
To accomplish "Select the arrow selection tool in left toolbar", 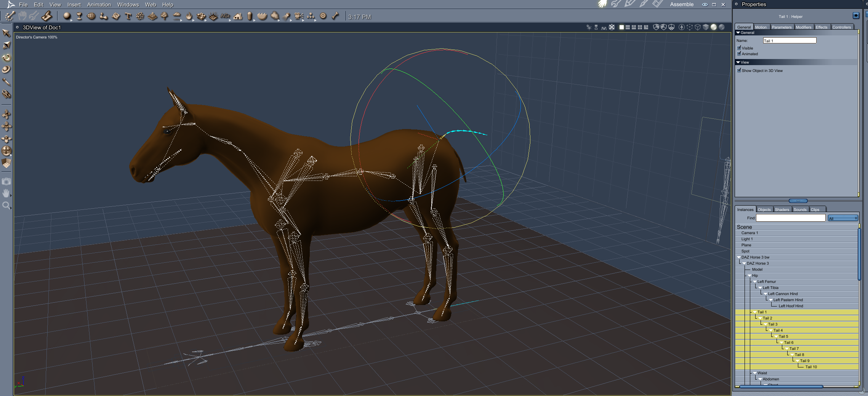I will pos(6,33).
